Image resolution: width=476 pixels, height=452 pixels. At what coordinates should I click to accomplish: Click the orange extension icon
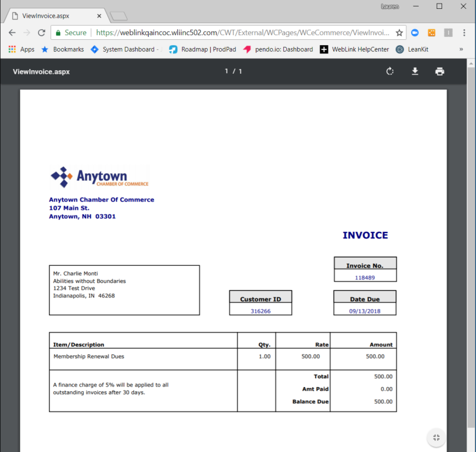click(x=431, y=33)
